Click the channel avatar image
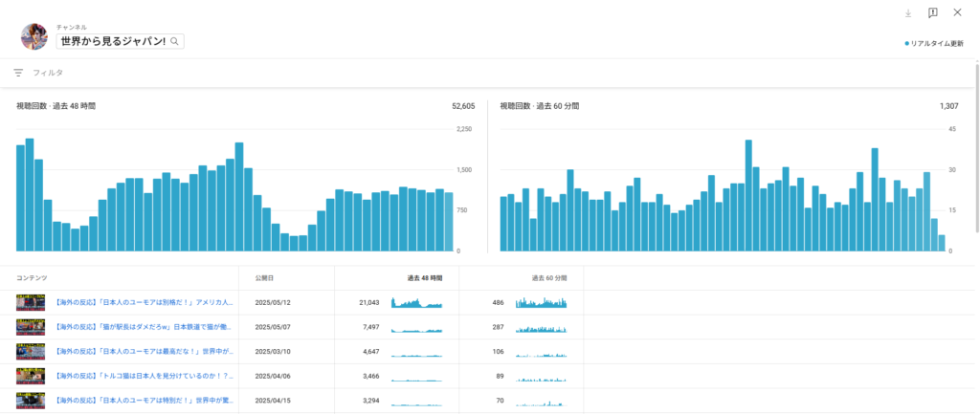This screenshot has width=980, height=414. pyautogui.click(x=34, y=37)
